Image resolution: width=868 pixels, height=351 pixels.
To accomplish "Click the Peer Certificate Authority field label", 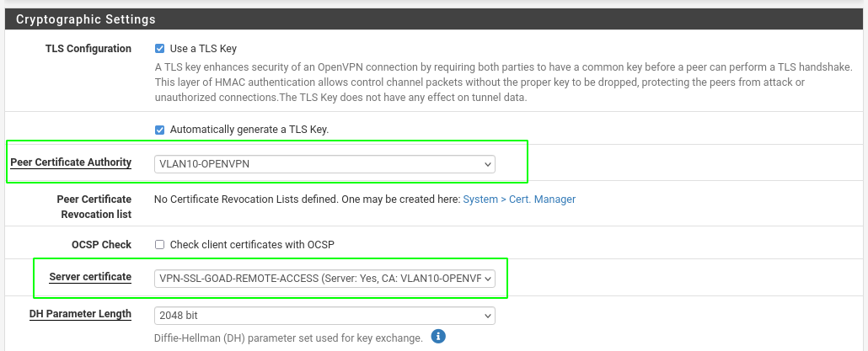I will point(71,162).
